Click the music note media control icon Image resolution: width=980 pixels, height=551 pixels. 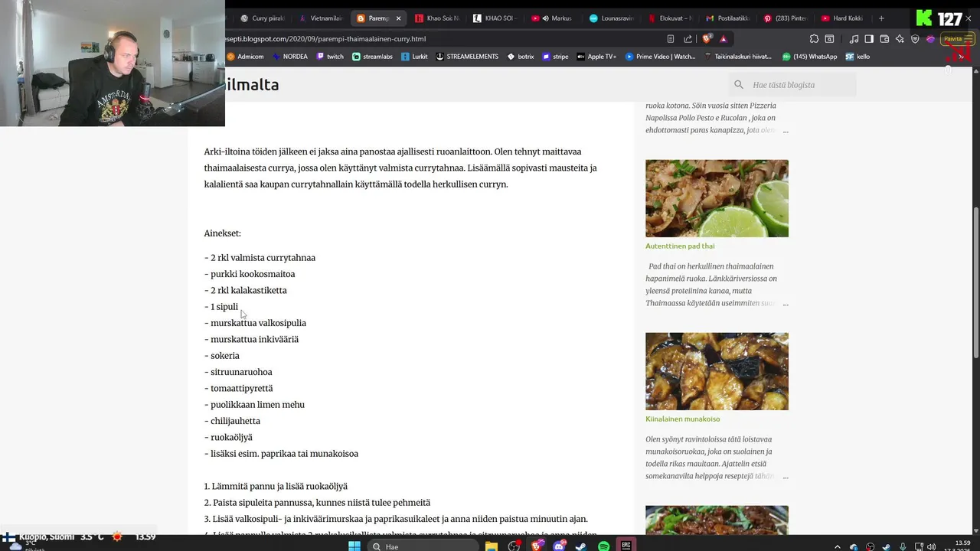(x=854, y=39)
